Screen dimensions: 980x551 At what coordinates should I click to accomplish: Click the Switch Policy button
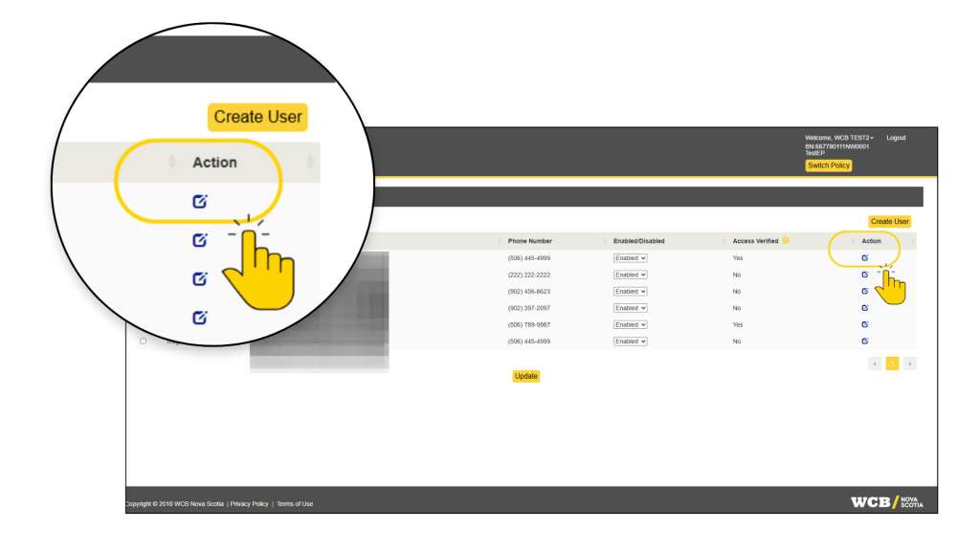(828, 165)
